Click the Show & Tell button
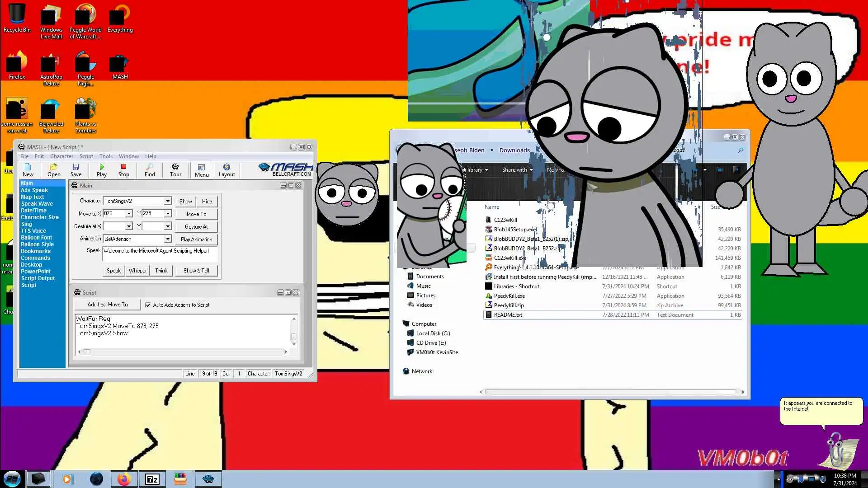Screen dimensions: 868x488 click(196, 271)
